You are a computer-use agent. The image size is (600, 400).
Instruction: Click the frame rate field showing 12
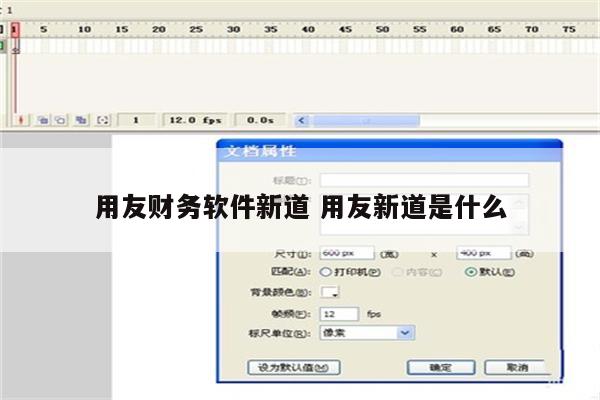pyautogui.click(x=339, y=314)
